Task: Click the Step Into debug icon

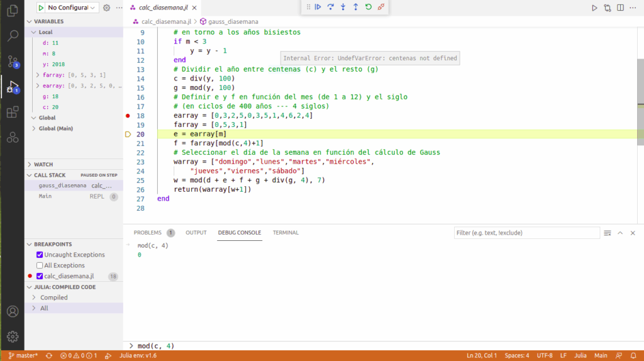Action: click(343, 7)
